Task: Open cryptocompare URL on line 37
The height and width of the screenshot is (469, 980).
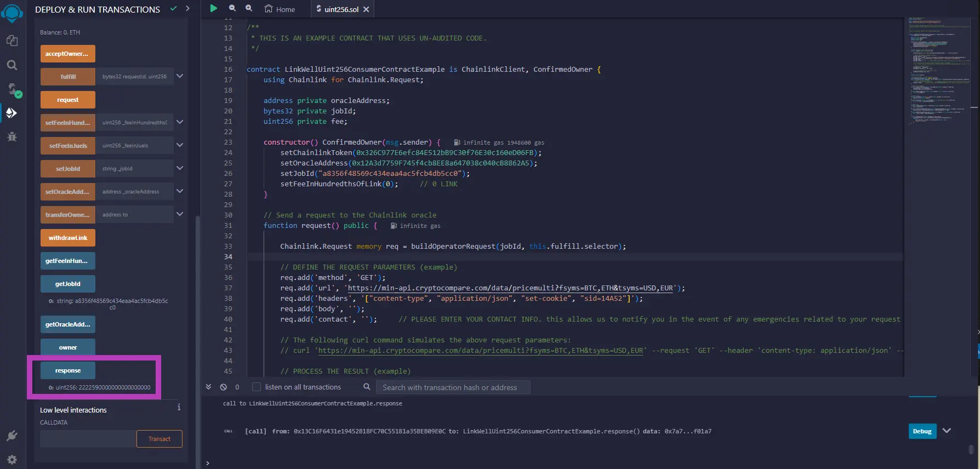Action: [510, 288]
